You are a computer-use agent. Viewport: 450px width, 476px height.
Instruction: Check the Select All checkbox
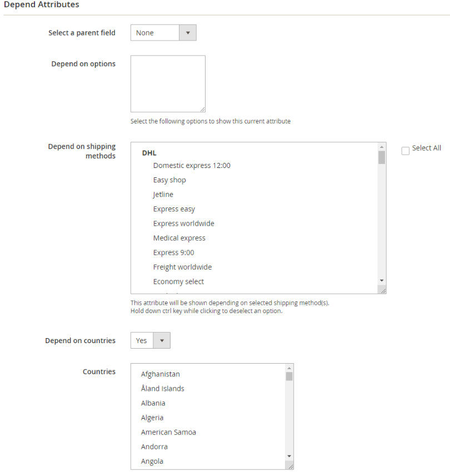coord(406,151)
